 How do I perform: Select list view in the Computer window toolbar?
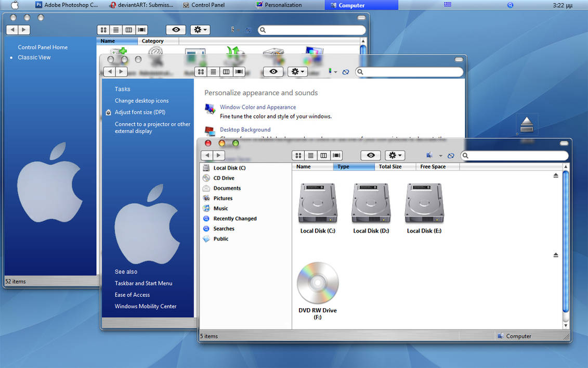[x=310, y=155]
